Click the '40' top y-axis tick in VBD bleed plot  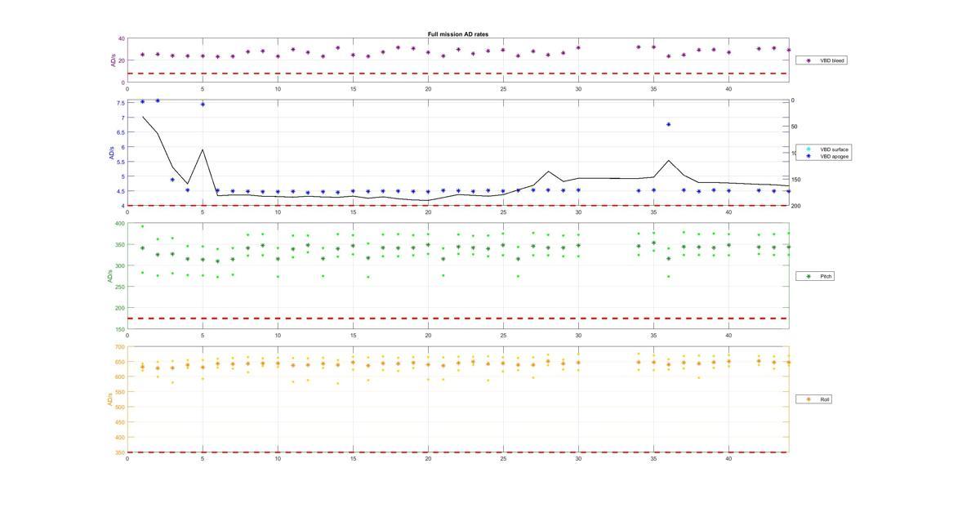pos(121,39)
